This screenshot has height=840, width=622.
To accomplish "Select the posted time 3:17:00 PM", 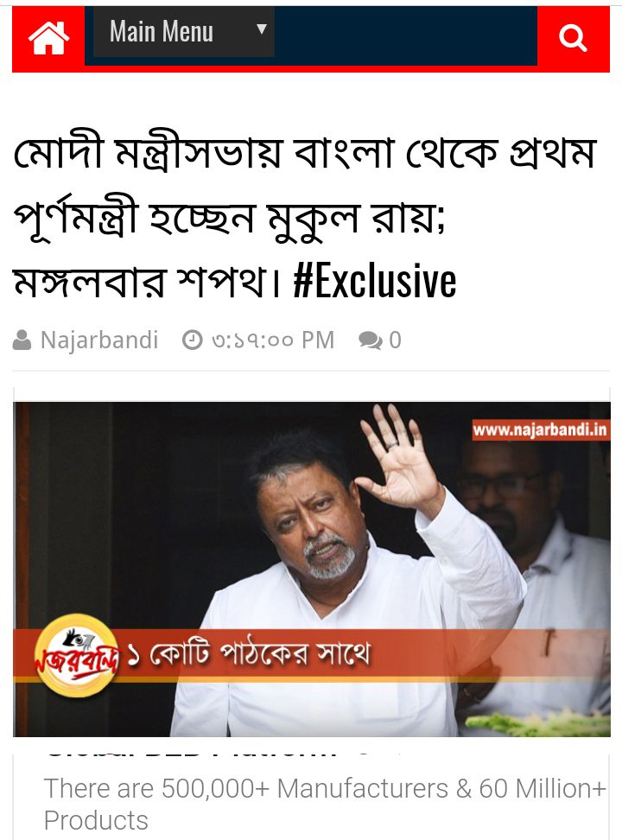I will click(273, 340).
